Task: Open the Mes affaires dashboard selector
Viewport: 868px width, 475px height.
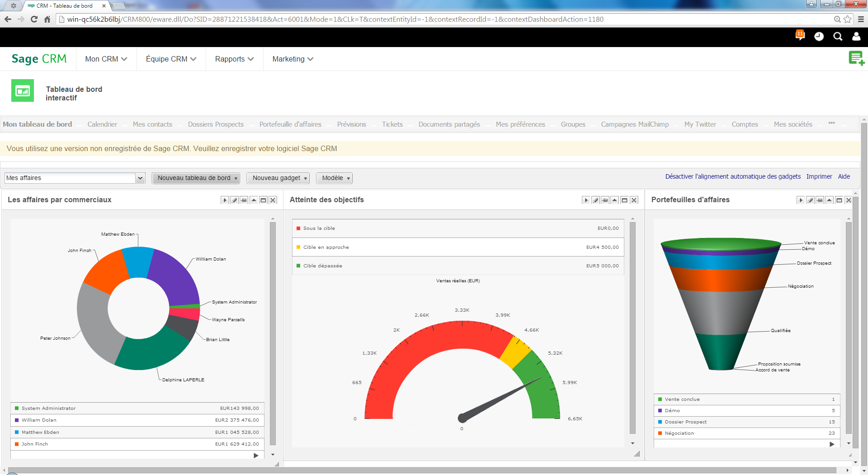Action: click(75, 178)
